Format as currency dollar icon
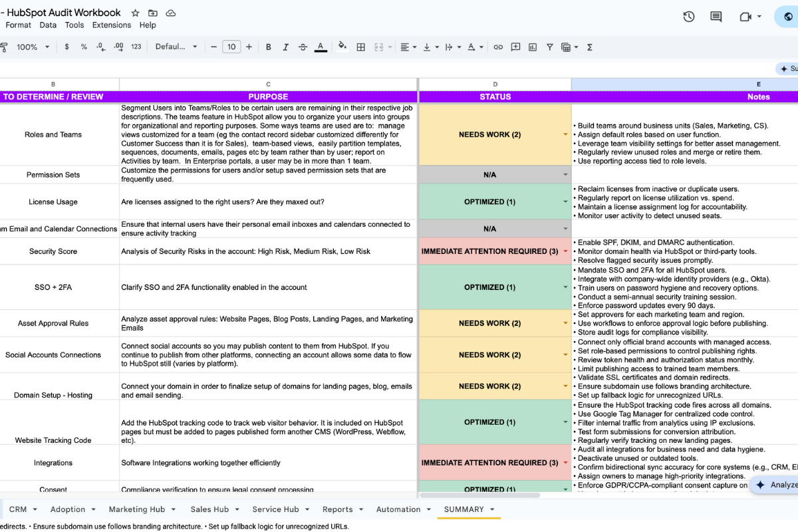The image size is (798, 532). [x=66, y=47]
